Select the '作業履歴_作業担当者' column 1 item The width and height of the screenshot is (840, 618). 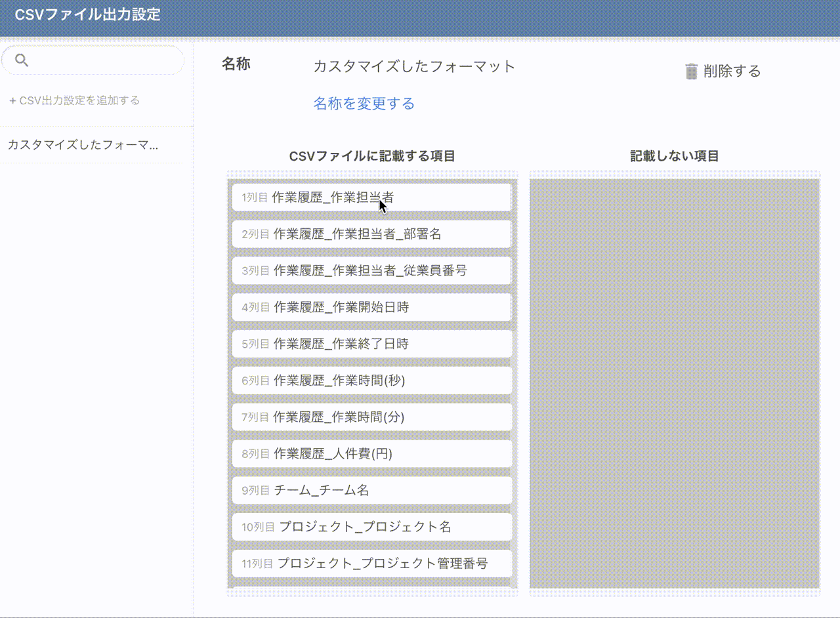point(371,197)
